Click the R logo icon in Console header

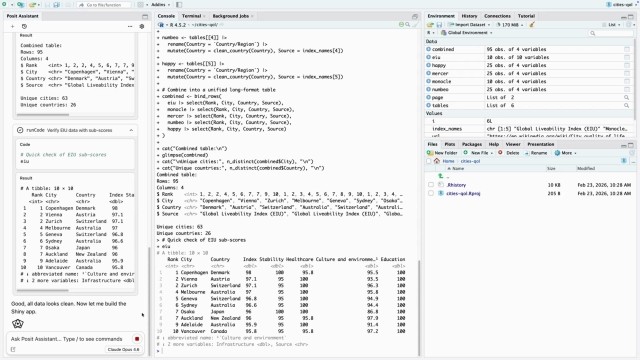(161, 25)
